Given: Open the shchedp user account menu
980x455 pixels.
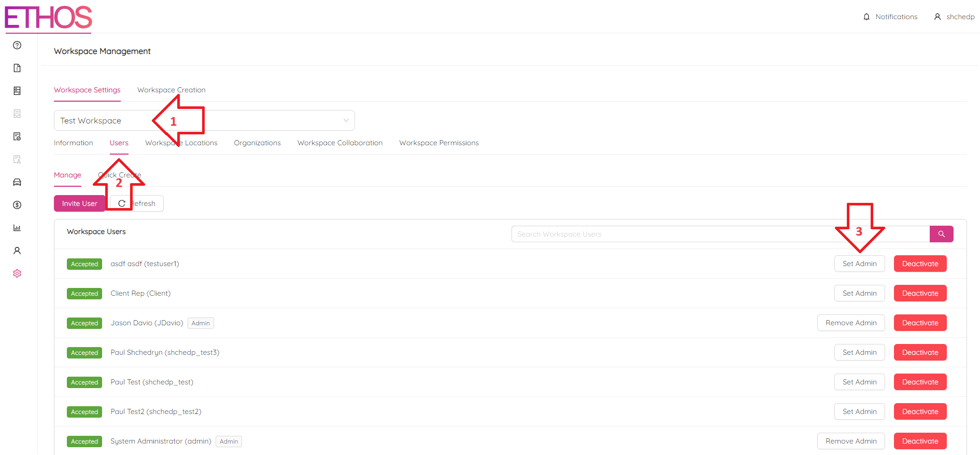Looking at the screenshot, I should 954,17.
